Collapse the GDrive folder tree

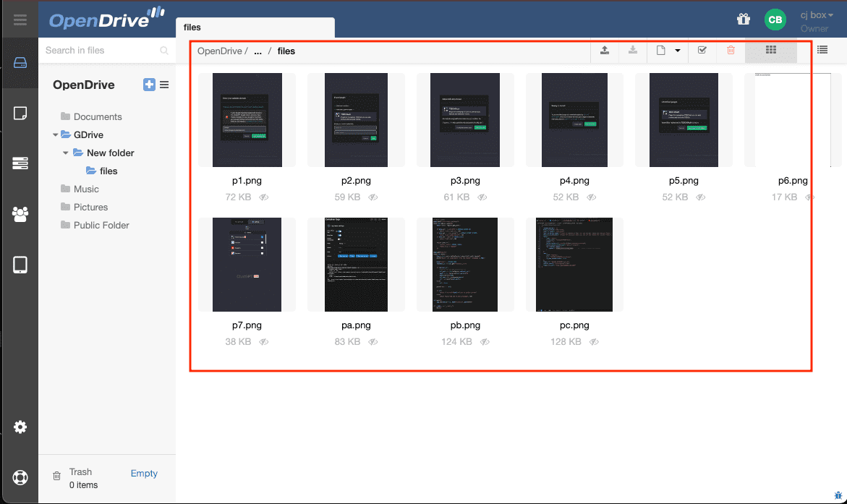click(55, 134)
